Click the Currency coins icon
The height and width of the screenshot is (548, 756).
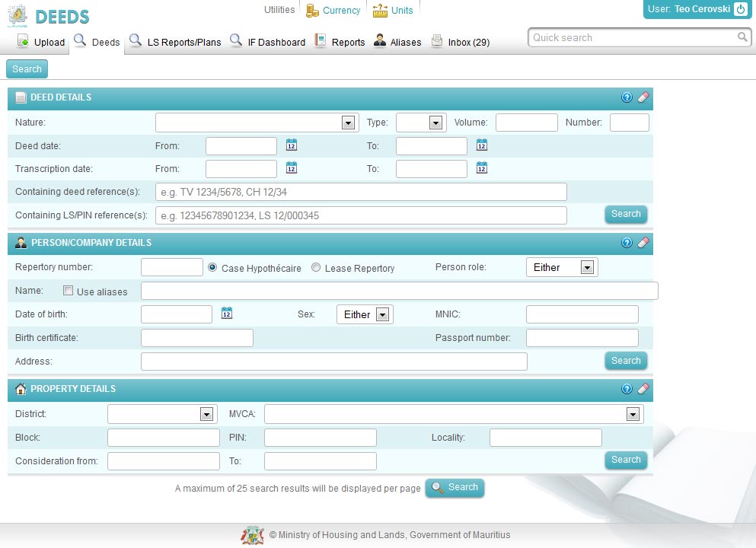(312, 11)
